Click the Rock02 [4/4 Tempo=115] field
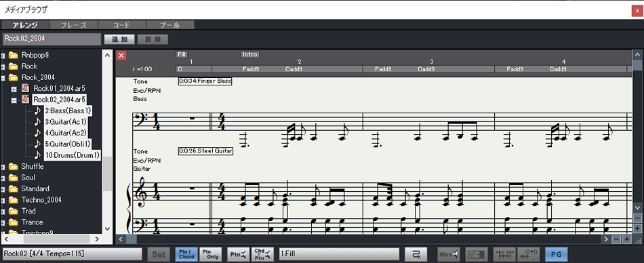The width and height of the screenshot is (644, 263). [73, 254]
